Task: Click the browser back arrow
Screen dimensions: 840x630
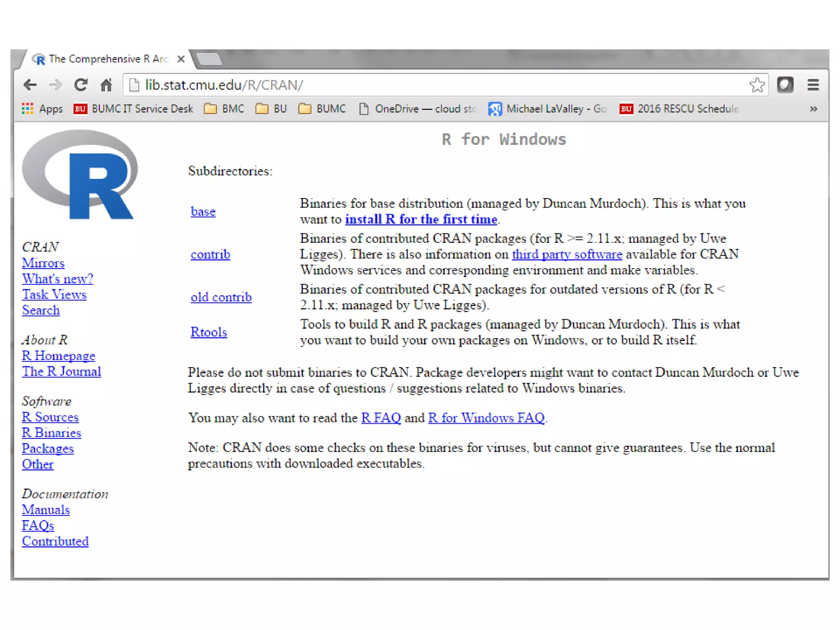Action: point(30,85)
